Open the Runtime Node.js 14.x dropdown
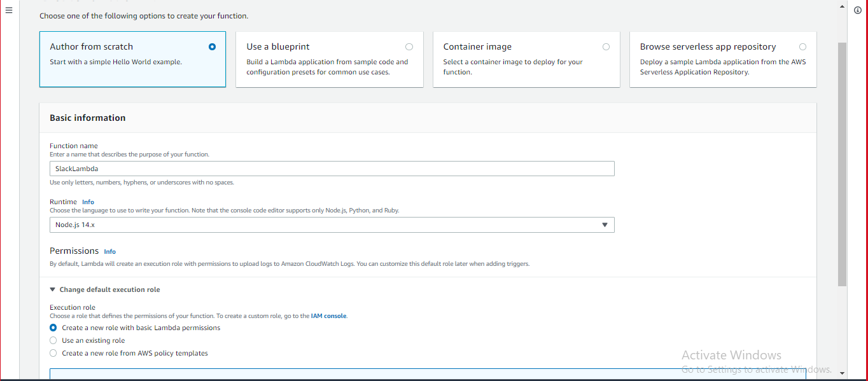 tap(332, 225)
